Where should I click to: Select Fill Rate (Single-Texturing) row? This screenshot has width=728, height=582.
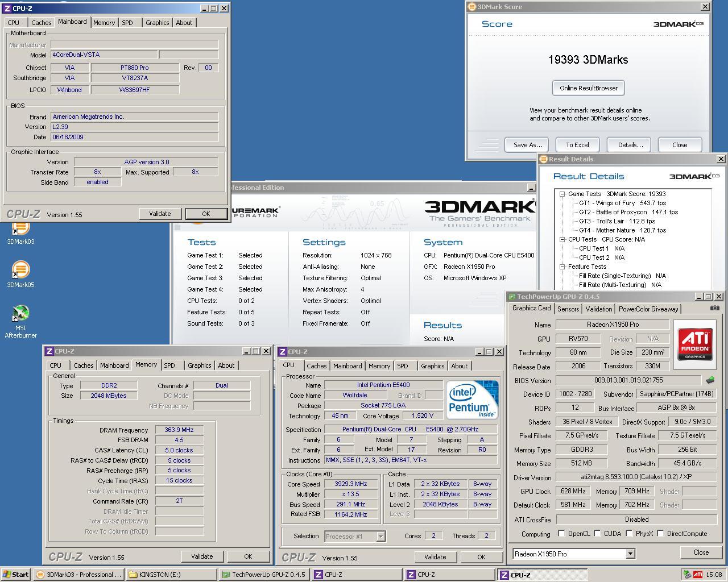point(622,276)
